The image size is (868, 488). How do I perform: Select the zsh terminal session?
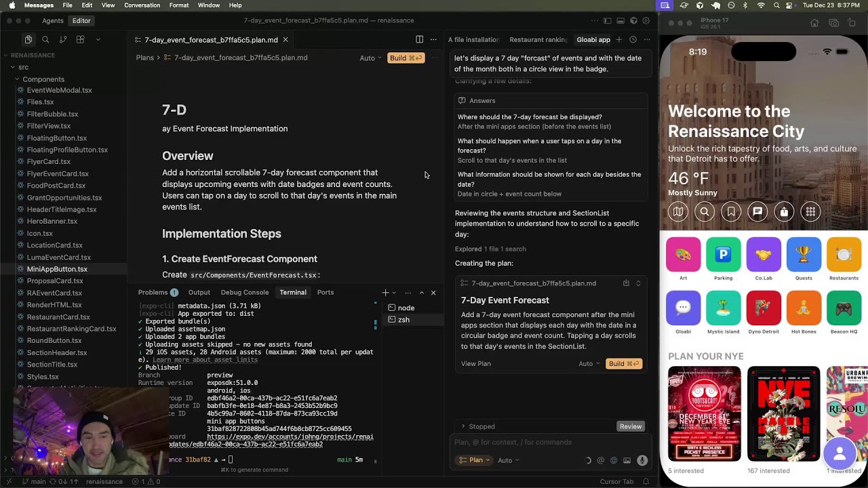coord(403,320)
